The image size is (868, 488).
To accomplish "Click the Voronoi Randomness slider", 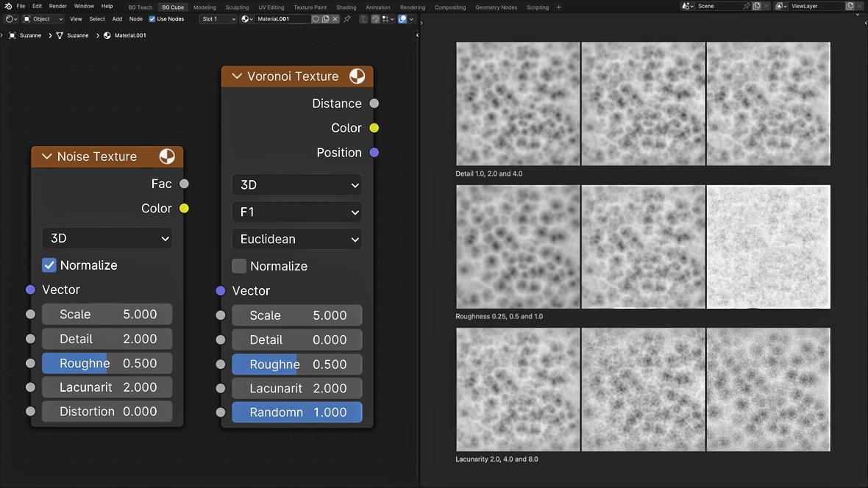I will point(296,412).
